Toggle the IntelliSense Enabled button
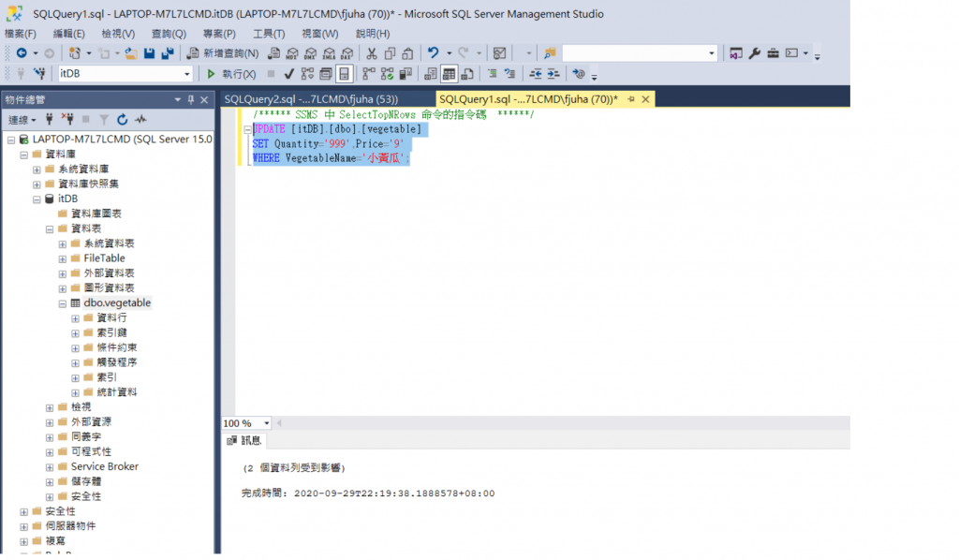959x560 pixels. click(x=345, y=74)
